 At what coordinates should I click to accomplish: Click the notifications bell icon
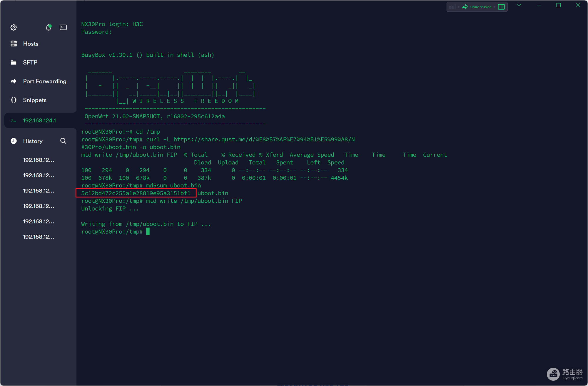(x=49, y=28)
